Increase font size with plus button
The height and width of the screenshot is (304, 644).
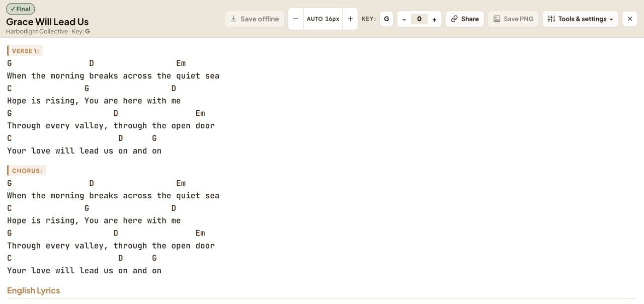[351, 19]
